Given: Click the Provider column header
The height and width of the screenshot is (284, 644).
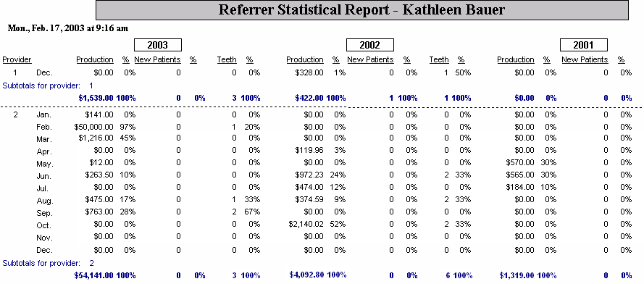Looking at the screenshot, I should click(x=17, y=60).
